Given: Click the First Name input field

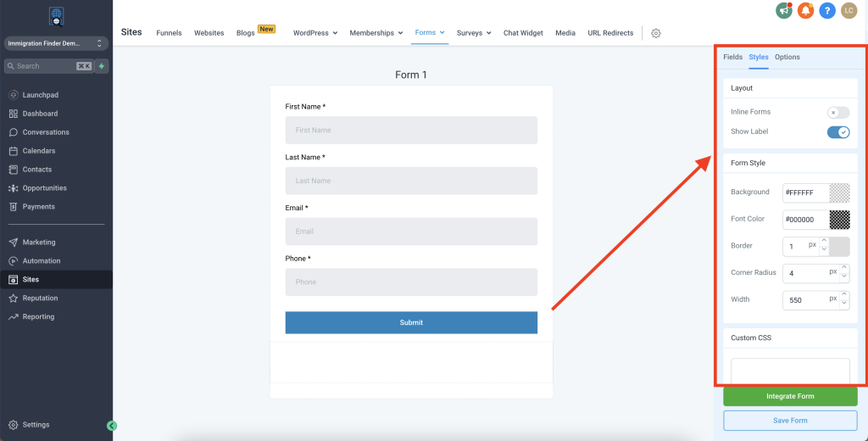Looking at the screenshot, I should click(411, 131).
